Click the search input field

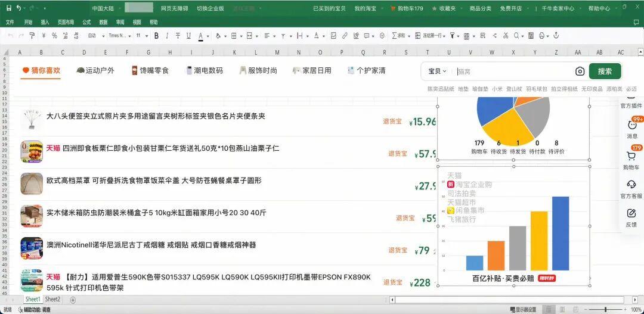pyautogui.click(x=513, y=71)
